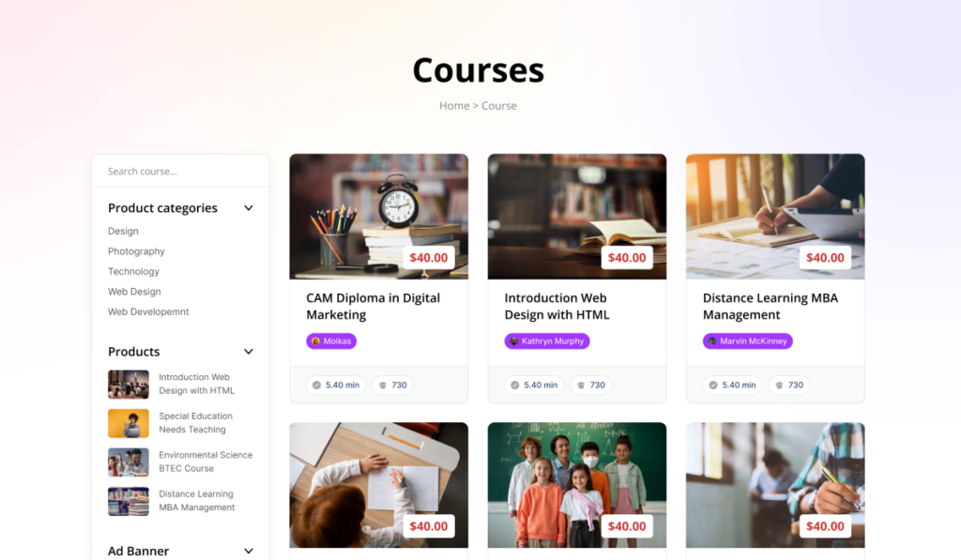Click the clock icon on Introduction Web Design card

coord(515,386)
